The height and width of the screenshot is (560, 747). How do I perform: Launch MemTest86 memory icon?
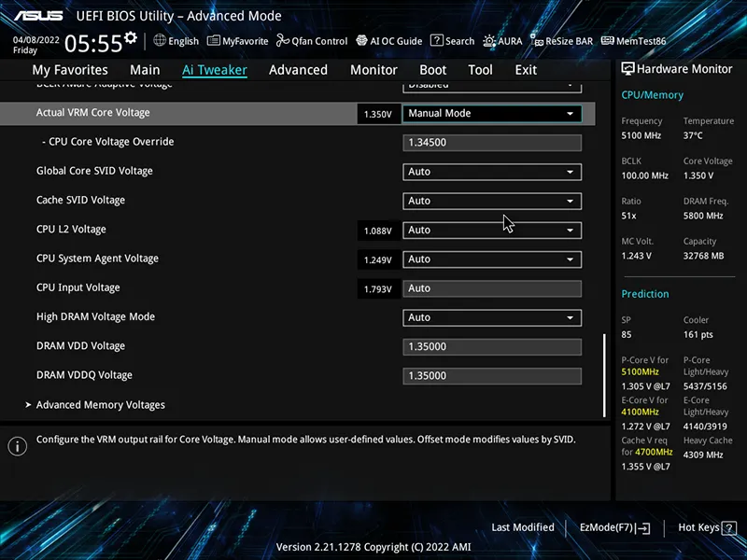[608, 40]
